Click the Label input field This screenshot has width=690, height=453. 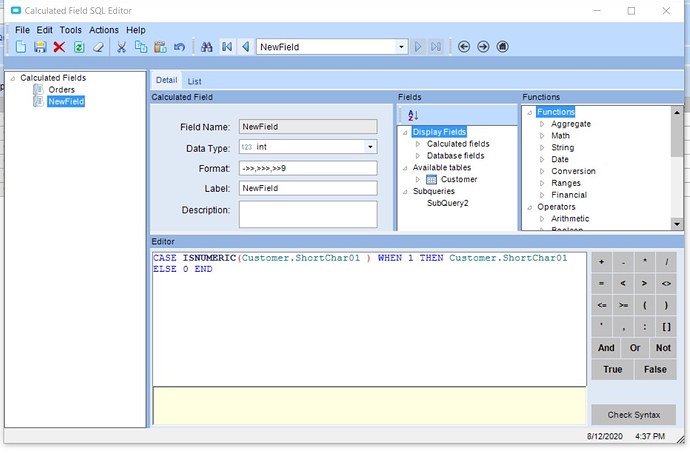pos(308,188)
